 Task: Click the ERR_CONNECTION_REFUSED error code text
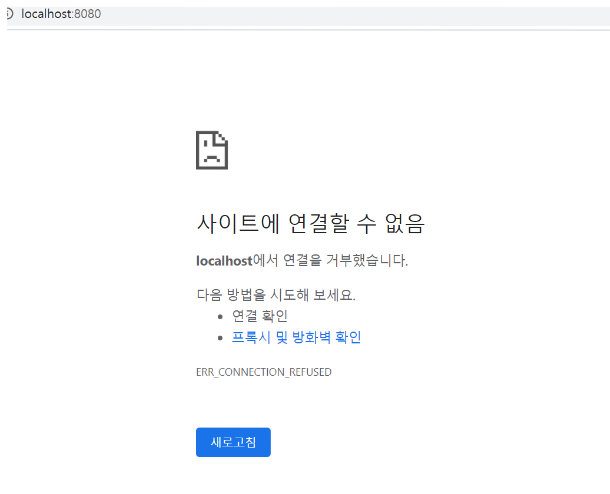264,372
